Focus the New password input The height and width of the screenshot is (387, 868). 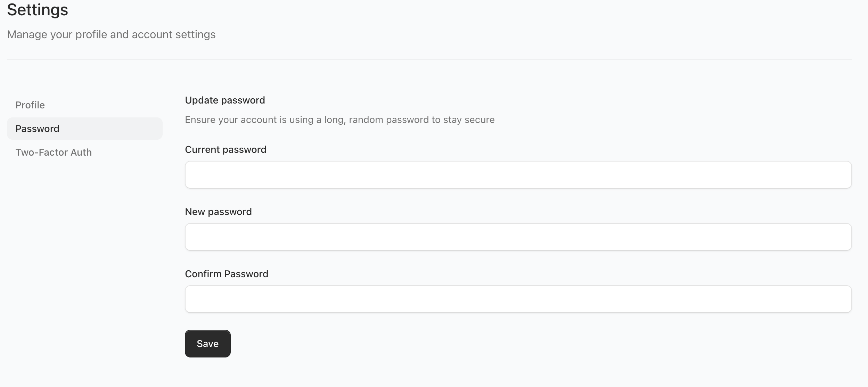pyautogui.click(x=518, y=237)
